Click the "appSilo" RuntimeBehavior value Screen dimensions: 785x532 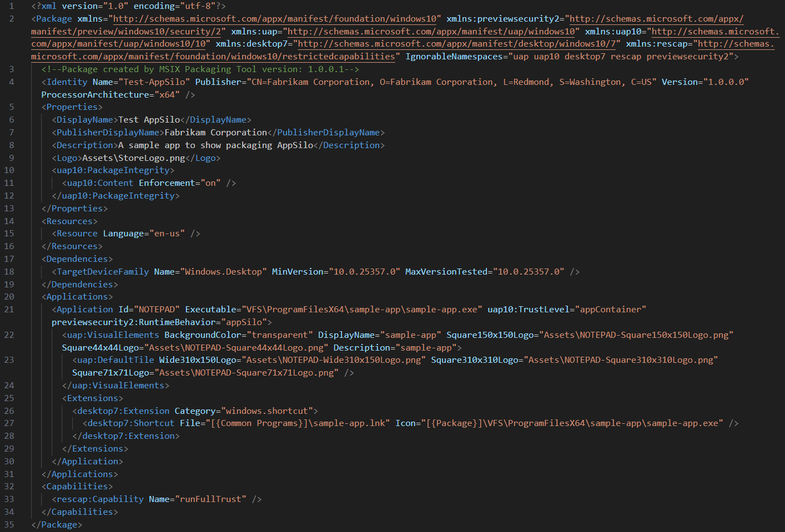point(244,322)
